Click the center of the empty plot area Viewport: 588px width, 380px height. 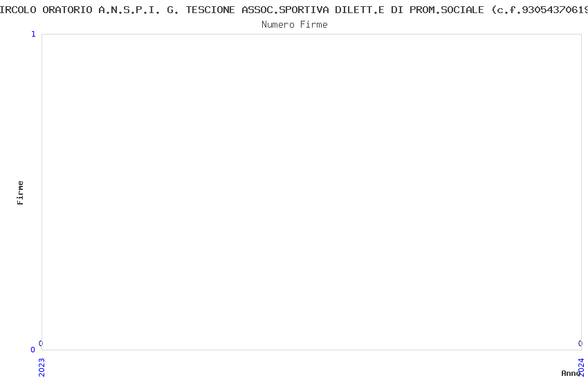tap(311, 192)
